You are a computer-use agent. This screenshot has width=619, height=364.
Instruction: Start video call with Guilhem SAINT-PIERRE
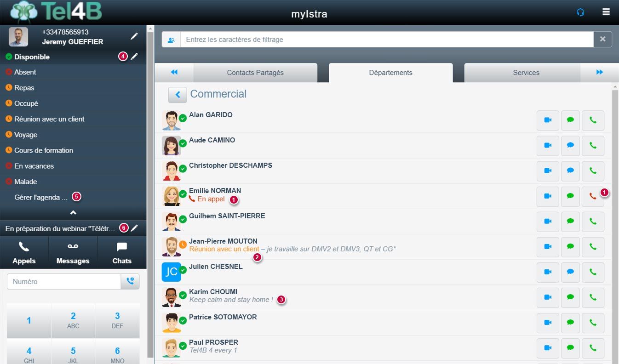click(548, 222)
